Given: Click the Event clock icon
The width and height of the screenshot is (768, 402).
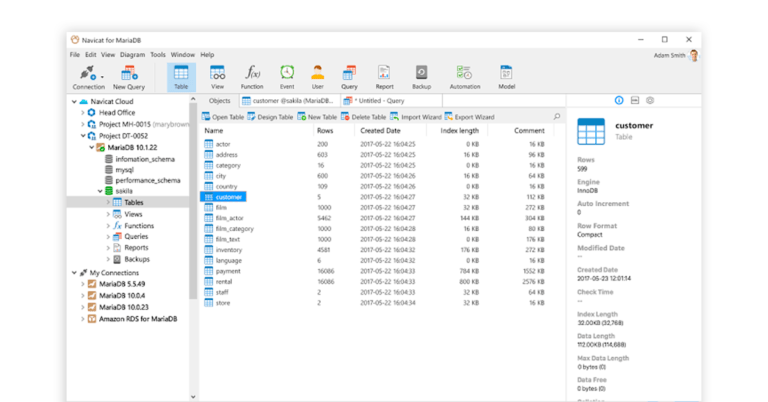Looking at the screenshot, I should [287, 73].
